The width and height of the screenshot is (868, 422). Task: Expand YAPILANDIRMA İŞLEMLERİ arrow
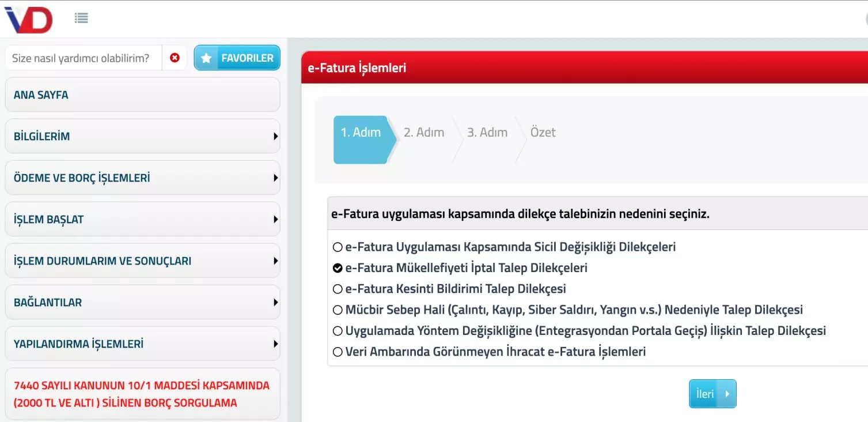(x=275, y=344)
